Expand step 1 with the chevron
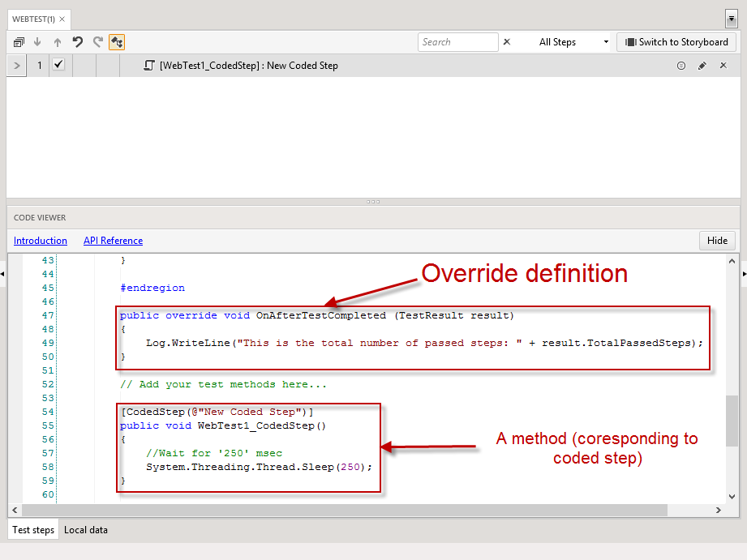 tap(17, 65)
